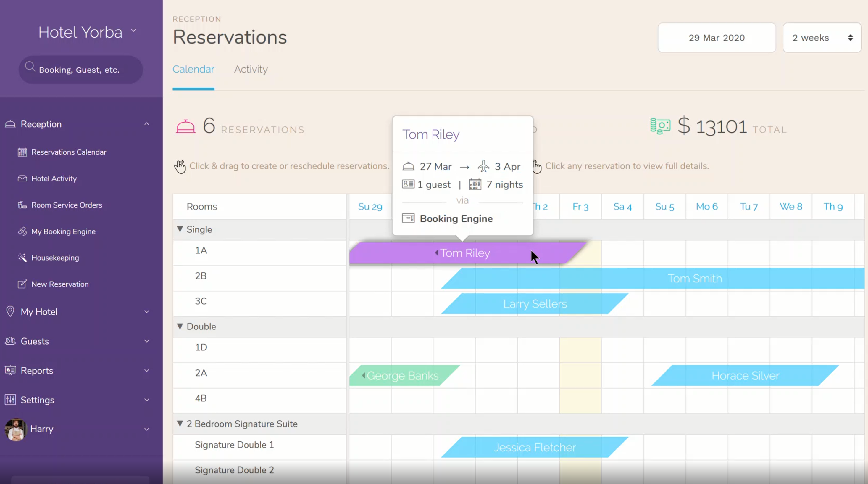Open the Hotel Yorba property dropdown

133,30
